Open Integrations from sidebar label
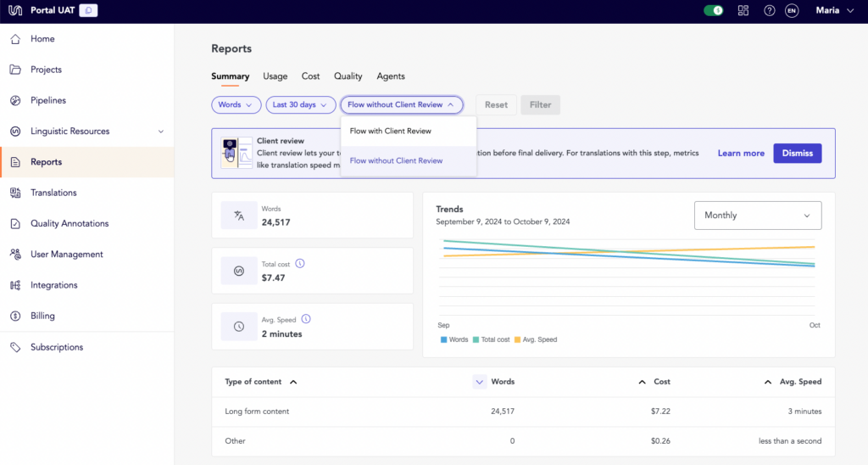Image resolution: width=868 pixels, height=465 pixels. [53, 285]
